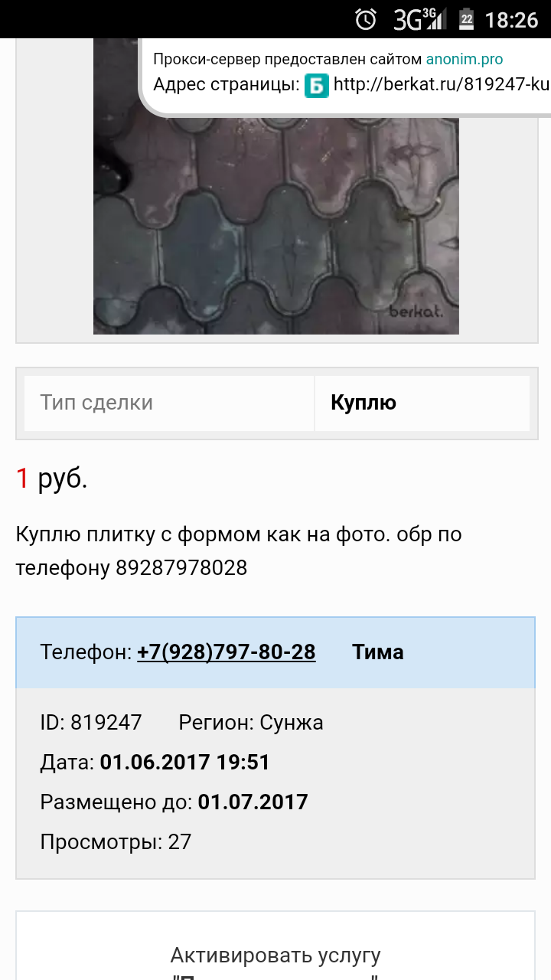Screen dimensions: 551x980
Task: Tap the Просмотры: 27 view counter
Action: [116, 842]
